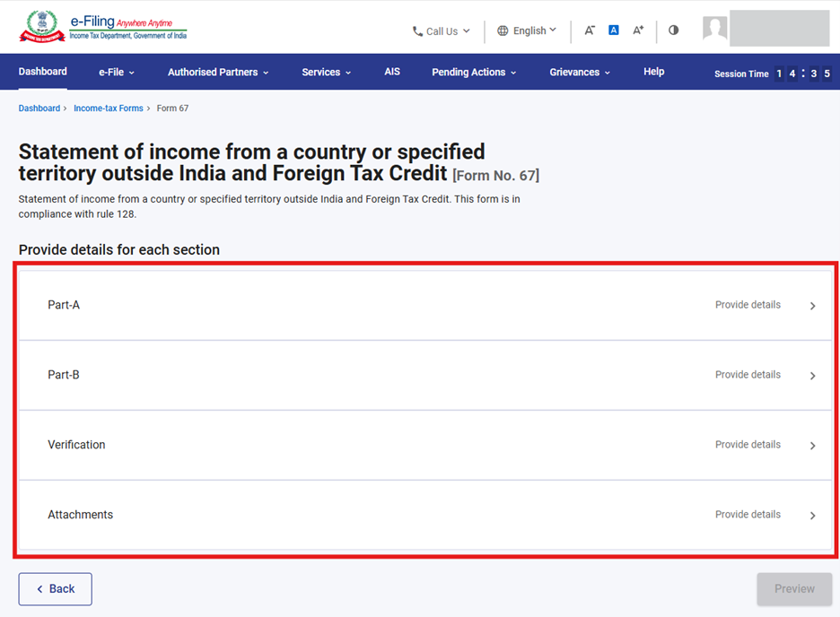The image size is (840, 617).
Task: Toggle the high contrast mode icon
Action: (x=673, y=30)
